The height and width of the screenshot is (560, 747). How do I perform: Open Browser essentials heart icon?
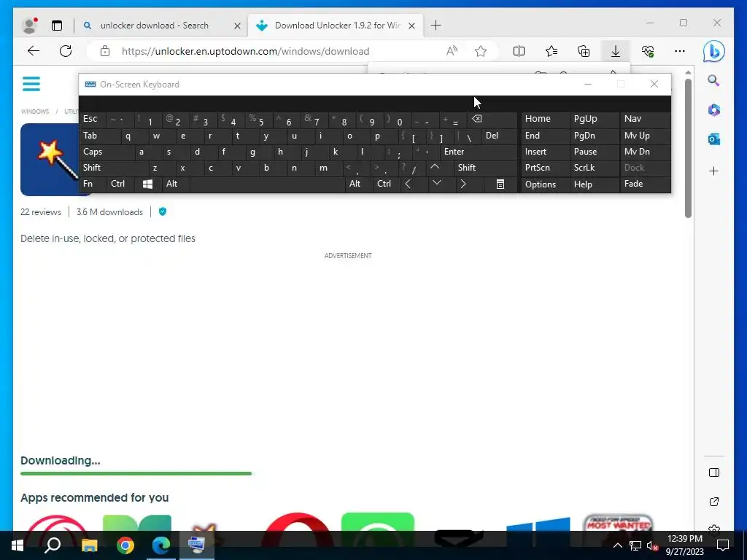648,51
